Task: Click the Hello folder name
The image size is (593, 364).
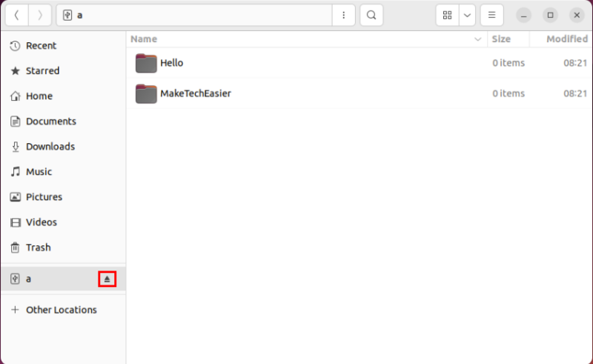Action: point(172,63)
